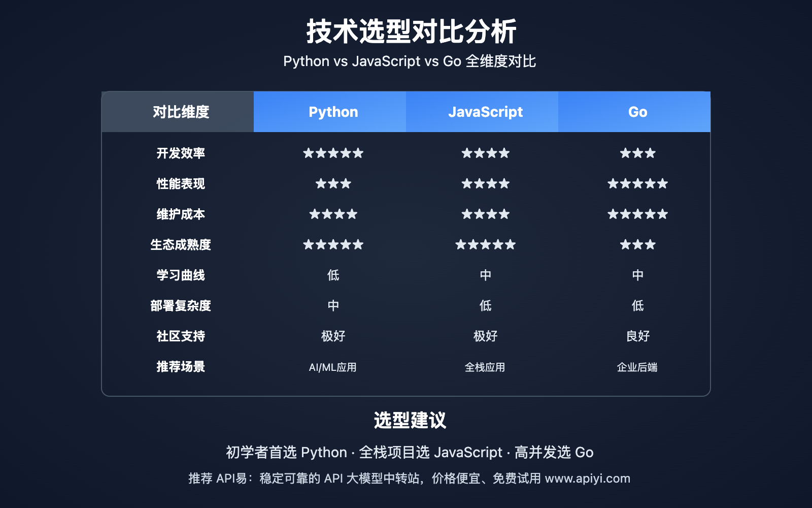Click Go's 学习曲线 value 中

[638, 275]
